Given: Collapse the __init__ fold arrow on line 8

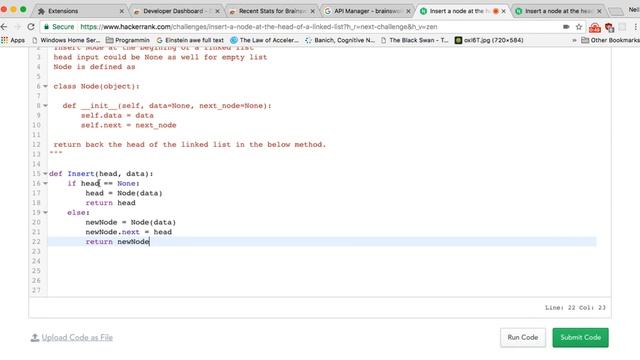Looking at the screenshot, I should click(x=45, y=106).
